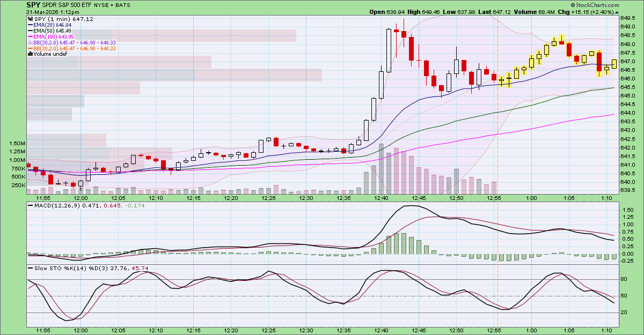The image size is (644, 335).
Task: Click the 1.50M volume axis label
Action: coord(18,144)
